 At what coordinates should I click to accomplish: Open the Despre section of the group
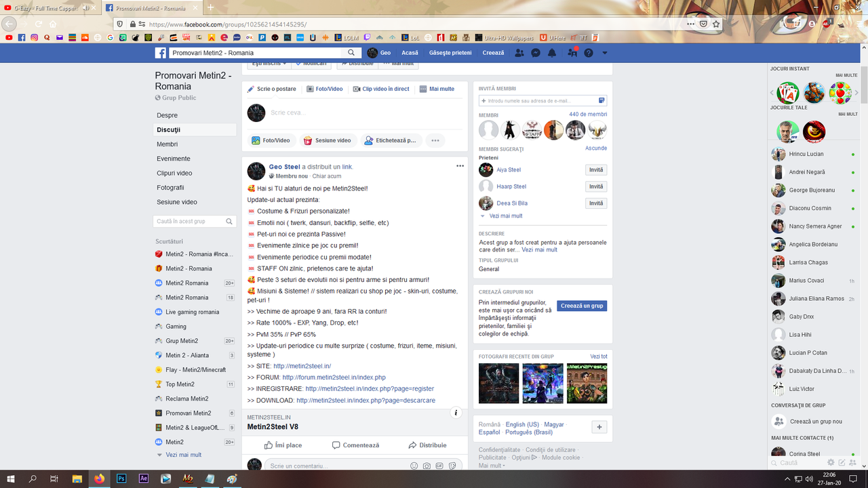[x=167, y=115]
